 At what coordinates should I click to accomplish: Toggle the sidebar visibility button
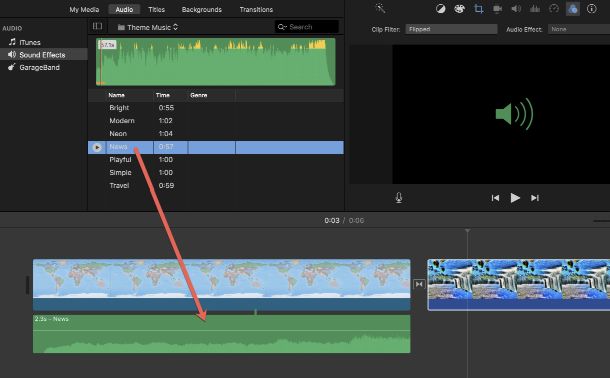97,26
